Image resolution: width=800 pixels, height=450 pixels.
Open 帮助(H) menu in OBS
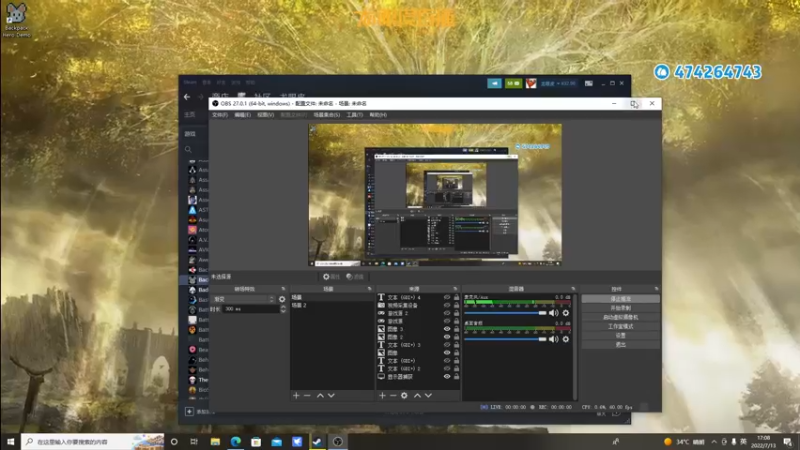pyautogui.click(x=378, y=115)
